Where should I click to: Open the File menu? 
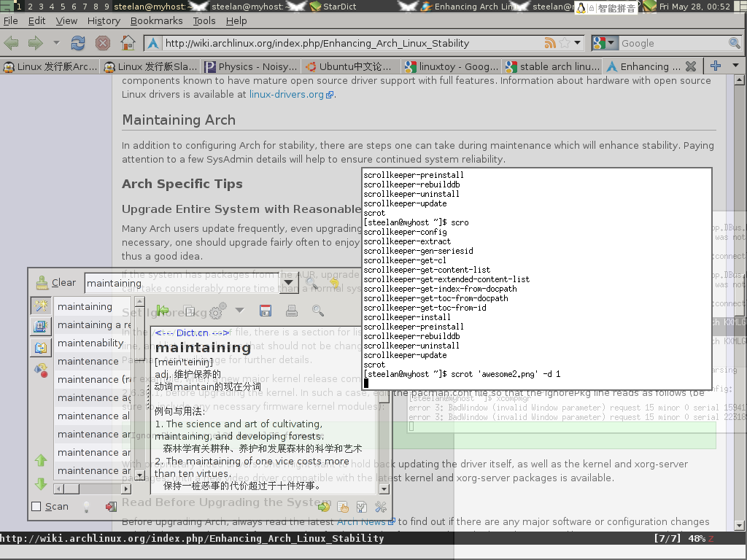[10, 21]
